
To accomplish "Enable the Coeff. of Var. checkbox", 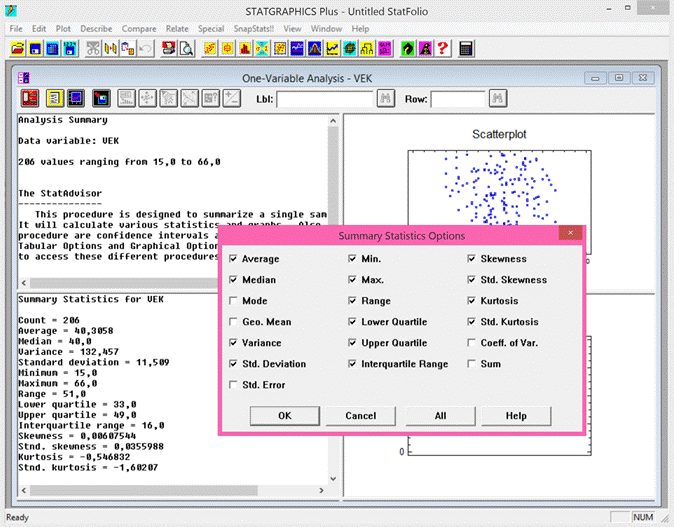I will pos(472,343).
